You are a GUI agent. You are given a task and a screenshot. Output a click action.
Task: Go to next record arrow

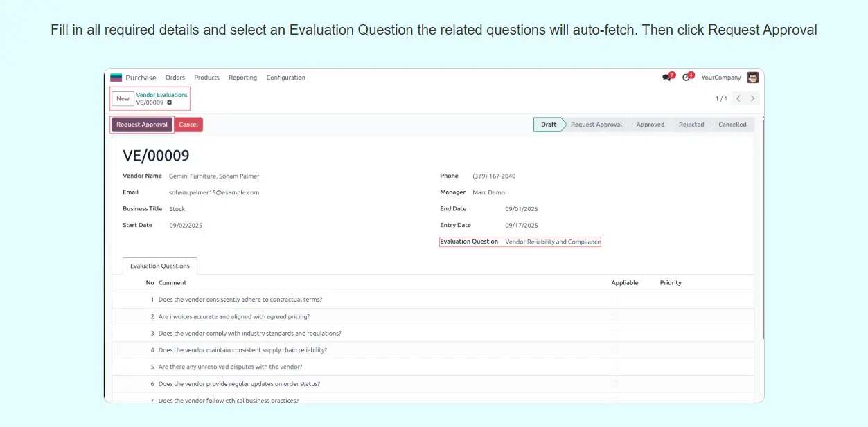point(753,99)
